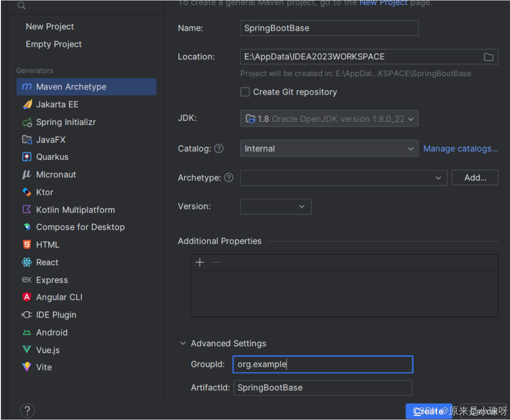Click the Ktor generator icon
Screen dimensions: 510x420
[27, 192]
